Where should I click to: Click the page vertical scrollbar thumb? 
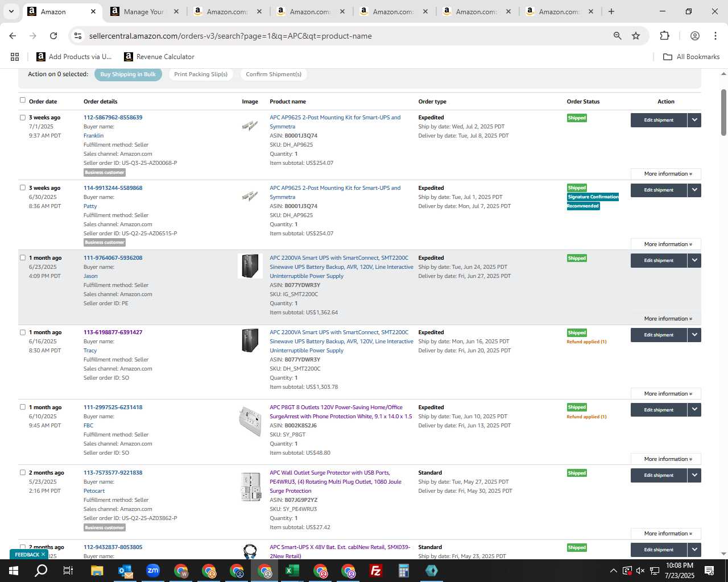point(723,112)
